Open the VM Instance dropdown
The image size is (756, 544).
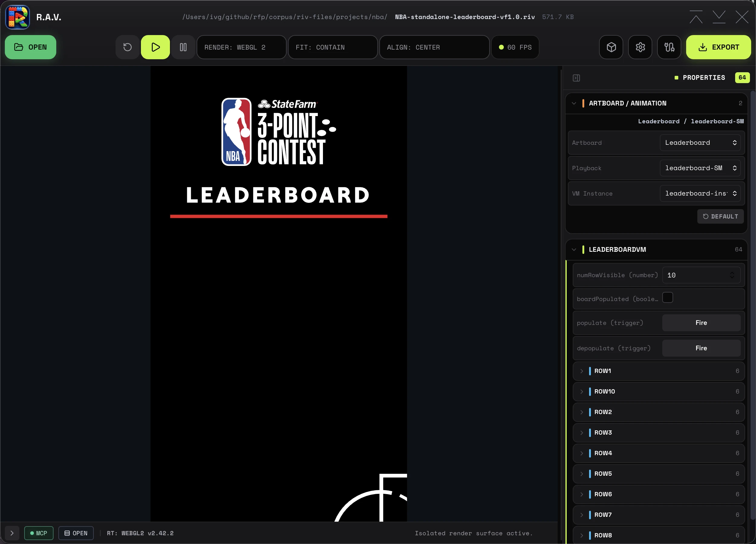[700, 193]
